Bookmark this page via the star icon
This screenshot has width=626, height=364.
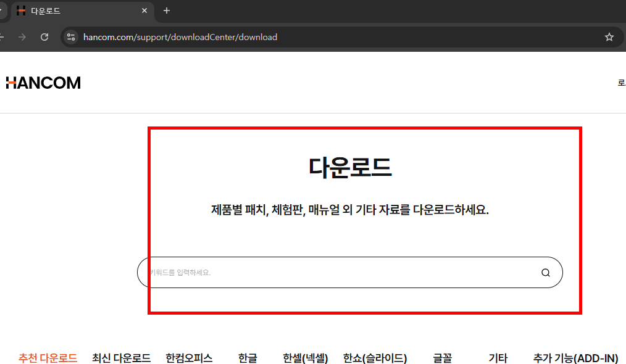point(609,36)
